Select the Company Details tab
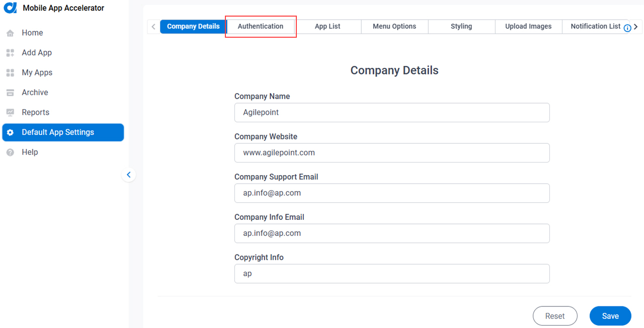Viewport: 644px width, 328px height. point(193,27)
